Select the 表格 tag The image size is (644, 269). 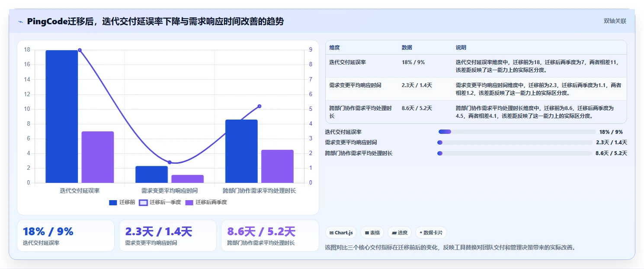point(372,233)
